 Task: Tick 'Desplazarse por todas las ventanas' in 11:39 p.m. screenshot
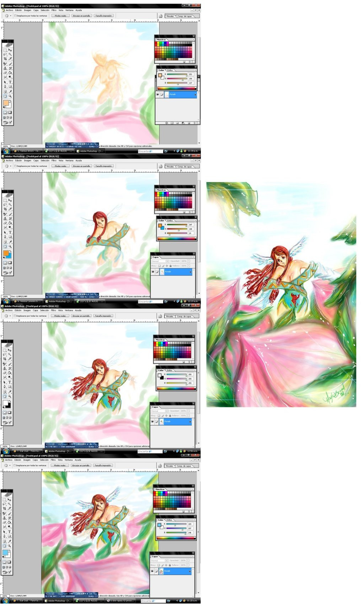coord(15,16)
